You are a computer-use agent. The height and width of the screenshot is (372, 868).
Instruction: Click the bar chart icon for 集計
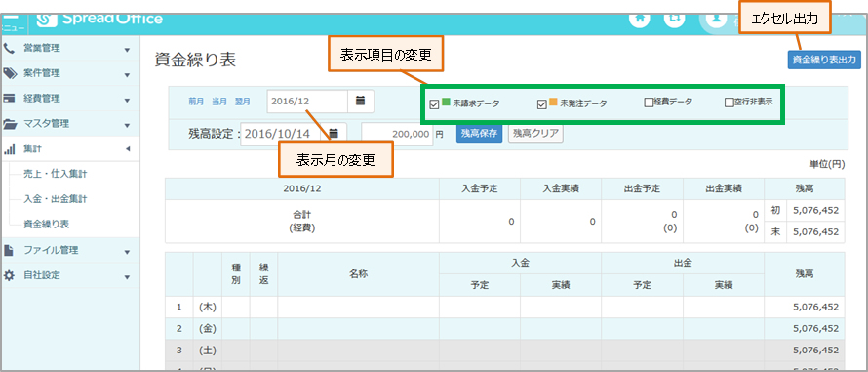(9, 149)
